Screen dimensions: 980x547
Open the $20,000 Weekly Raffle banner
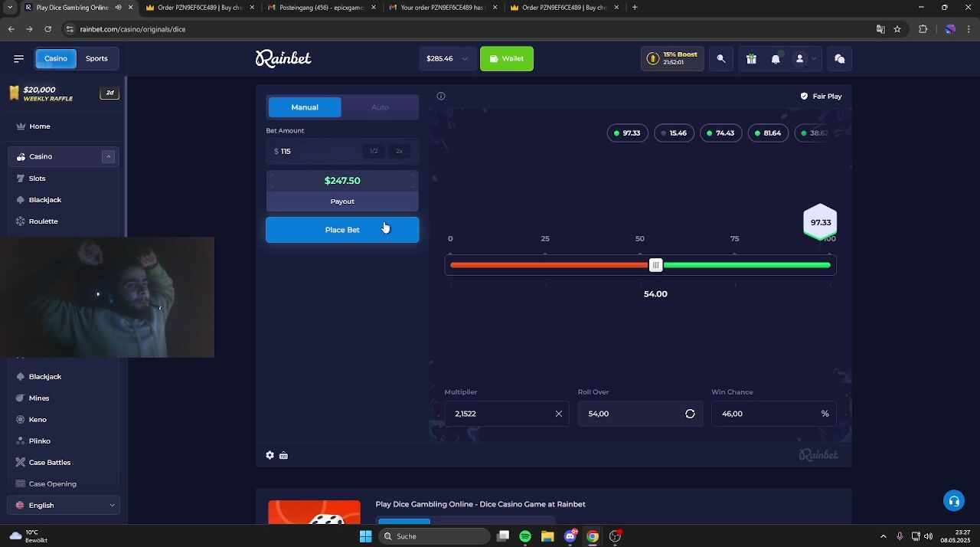63,93
